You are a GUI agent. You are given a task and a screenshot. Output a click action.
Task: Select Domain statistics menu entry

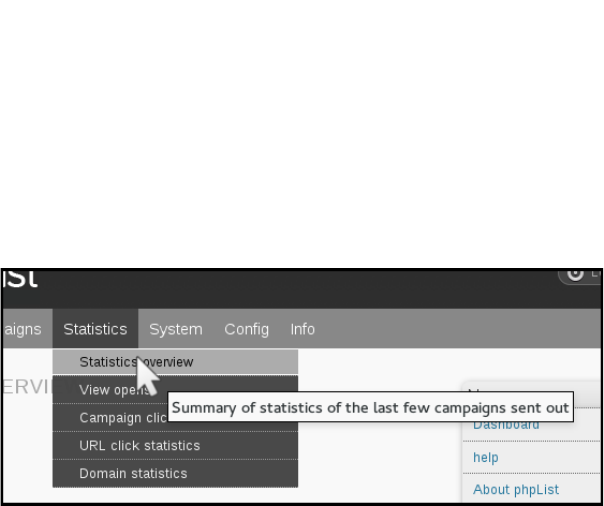point(175,473)
